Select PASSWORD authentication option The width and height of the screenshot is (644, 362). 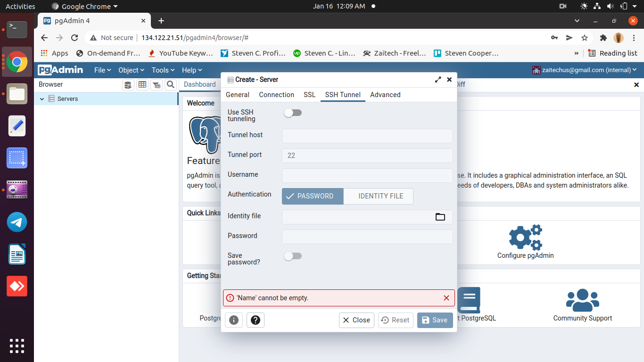pyautogui.click(x=313, y=196)
